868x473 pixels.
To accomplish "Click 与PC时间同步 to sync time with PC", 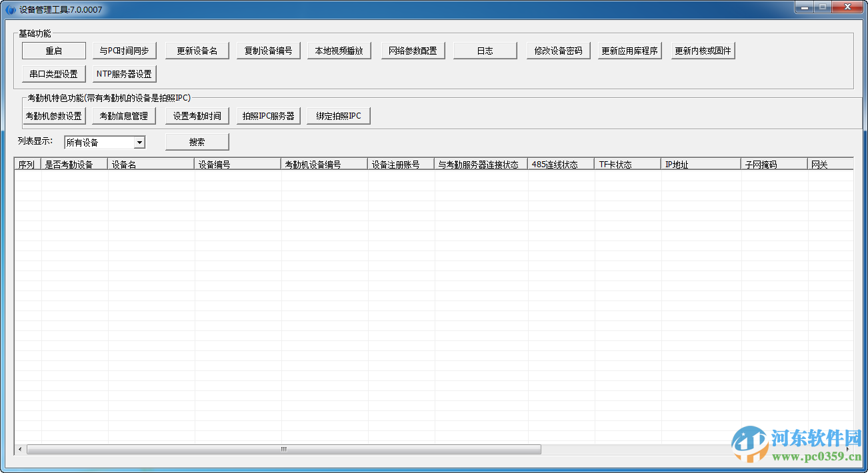I will (x=125, y=50).
